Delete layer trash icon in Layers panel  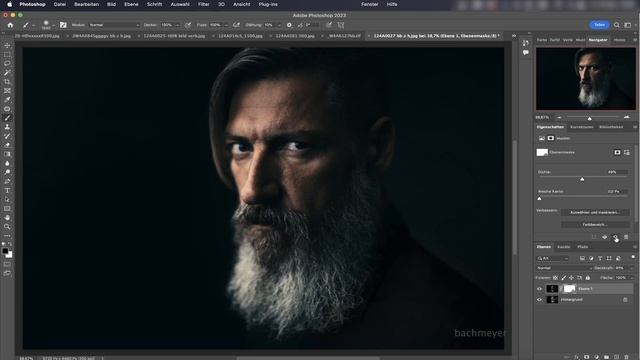tap(627, 357)
